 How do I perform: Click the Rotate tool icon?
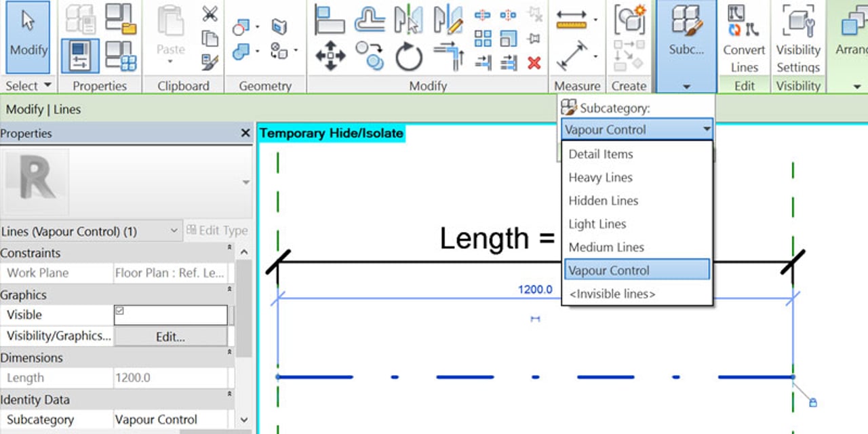click(x=409, y=56)
